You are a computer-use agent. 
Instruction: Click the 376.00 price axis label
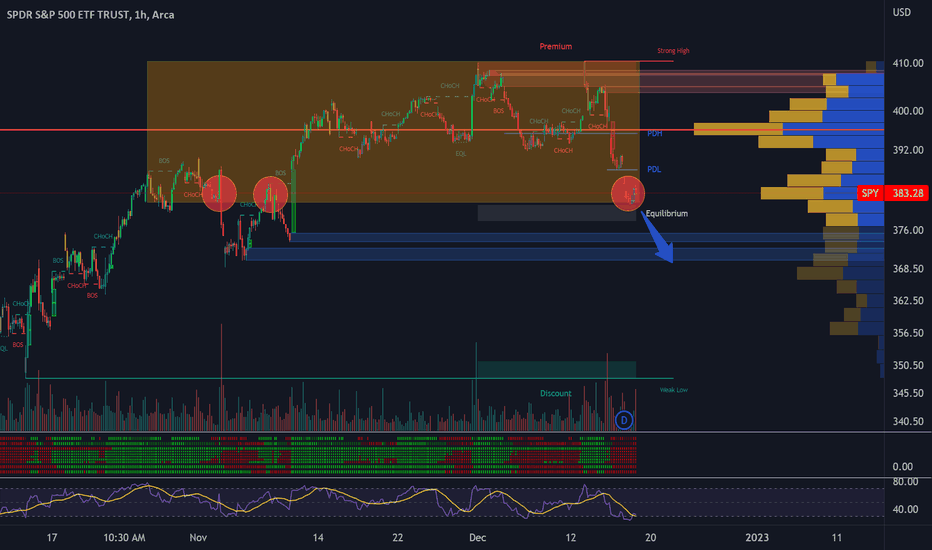908,230
